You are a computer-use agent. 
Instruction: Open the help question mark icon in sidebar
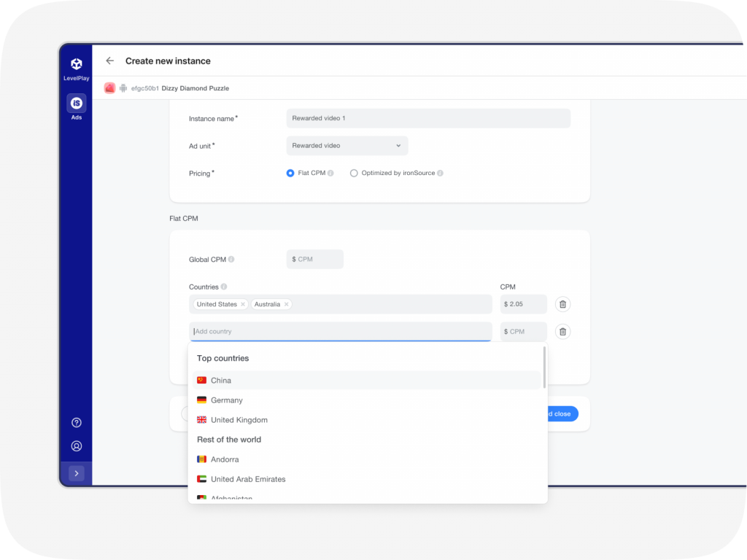[77, 423]
